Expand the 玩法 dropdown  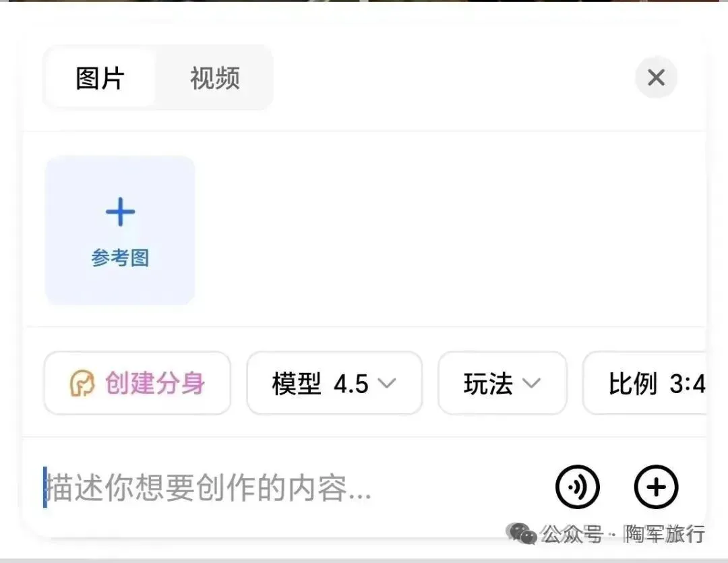pos(502,383)
